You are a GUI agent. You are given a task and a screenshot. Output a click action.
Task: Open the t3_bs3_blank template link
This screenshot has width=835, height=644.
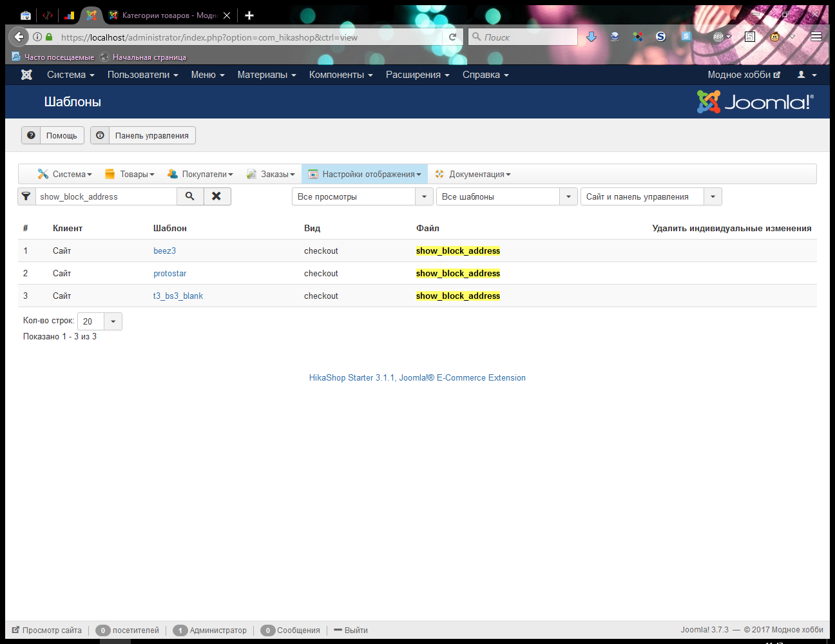pyautogui.click(x=178, y=296)
